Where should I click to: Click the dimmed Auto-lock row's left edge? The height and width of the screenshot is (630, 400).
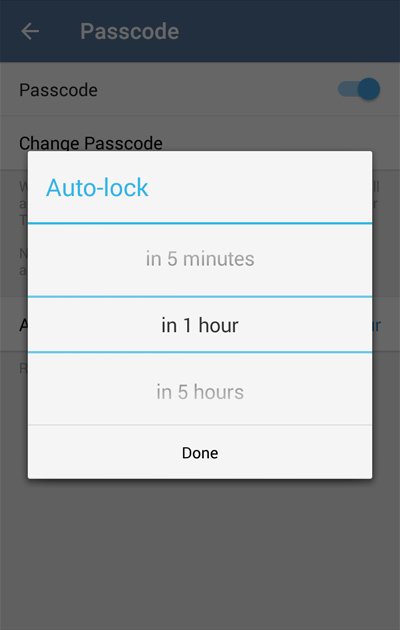pyautogui.click(x=23, y=325)
